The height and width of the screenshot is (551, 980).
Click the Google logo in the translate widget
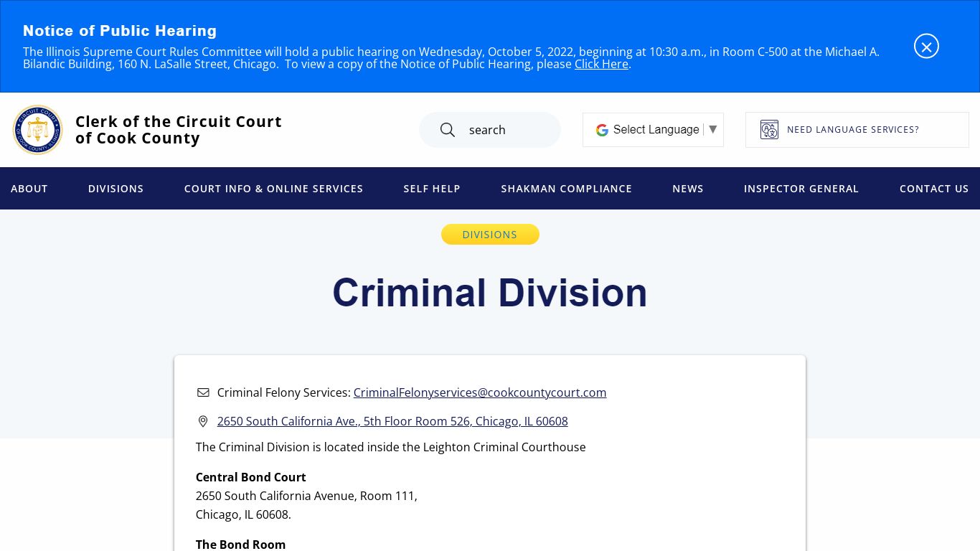point(601,130)
